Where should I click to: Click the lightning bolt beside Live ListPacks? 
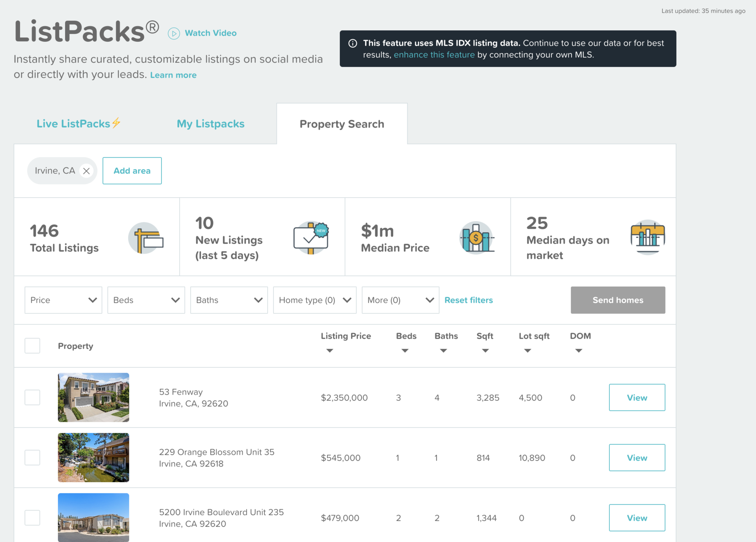(116, 123)
